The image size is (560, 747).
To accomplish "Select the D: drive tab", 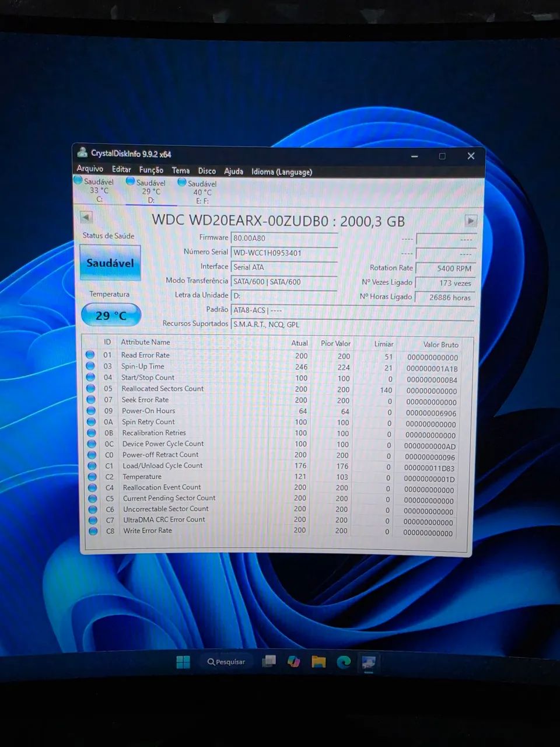I will click(x=150, y=191).
